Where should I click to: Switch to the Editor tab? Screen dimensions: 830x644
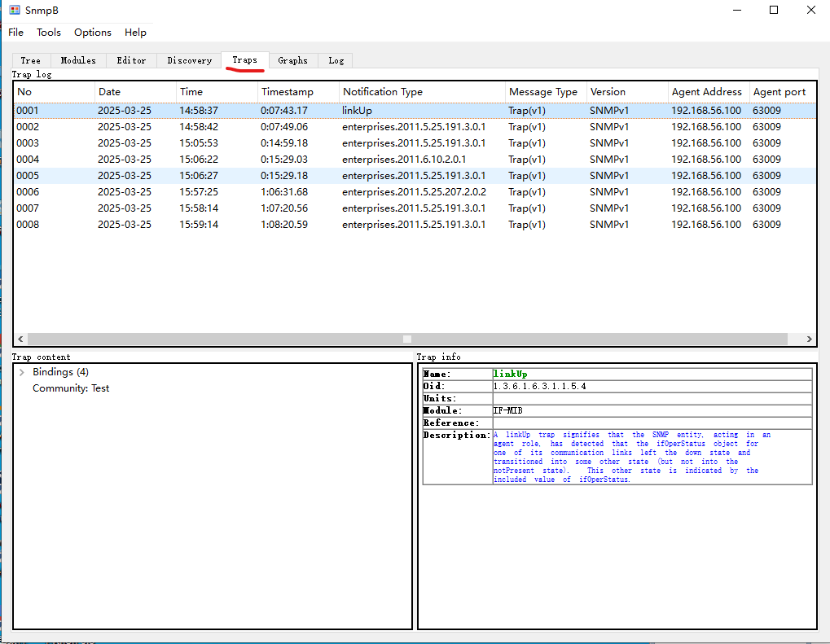coord(131,60)
